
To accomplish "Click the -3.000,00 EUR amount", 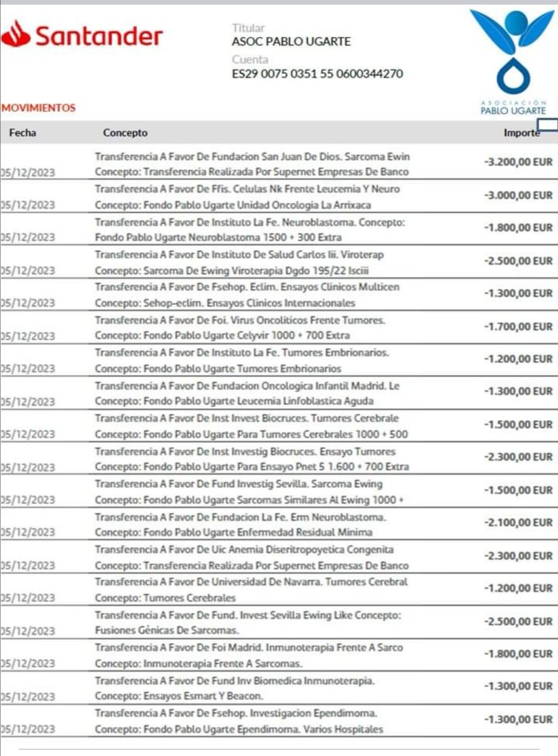I will click(x=518, y=195).
